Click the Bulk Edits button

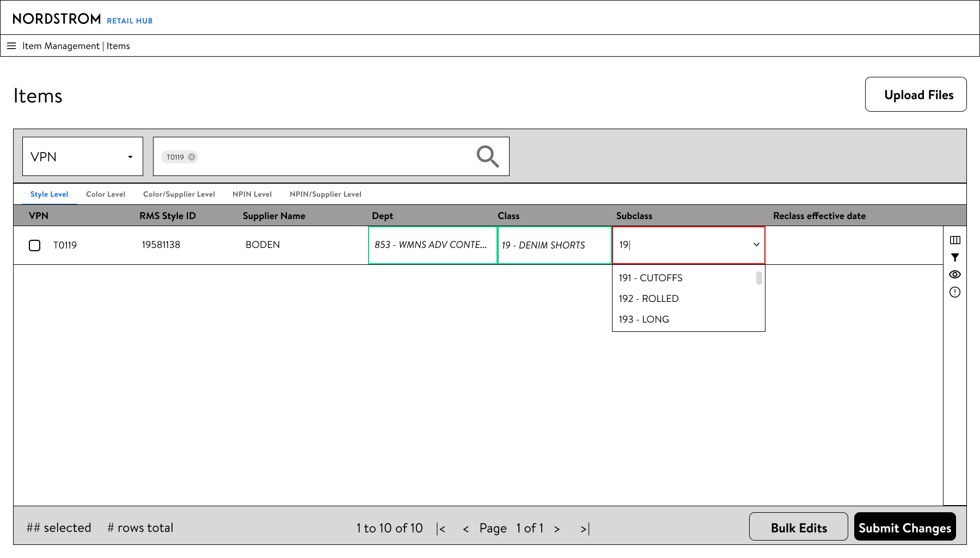click(x=799, y=526)
